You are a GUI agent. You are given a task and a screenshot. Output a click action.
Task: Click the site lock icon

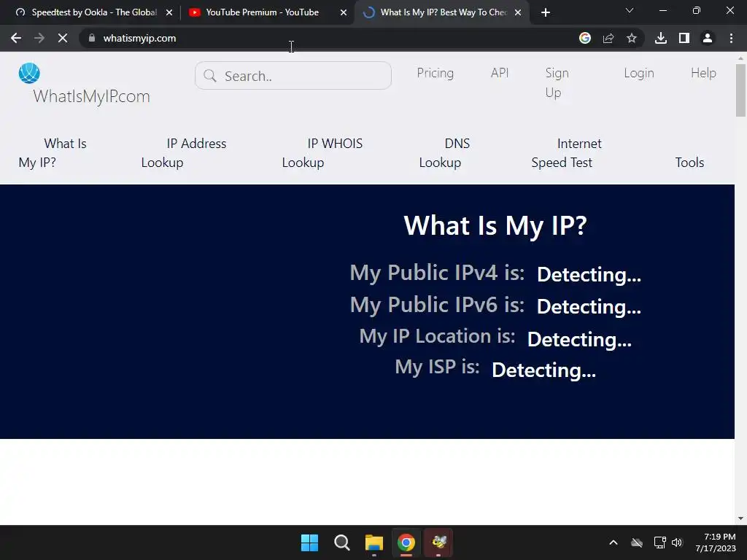pyautogui.click(x=92, y=38)
